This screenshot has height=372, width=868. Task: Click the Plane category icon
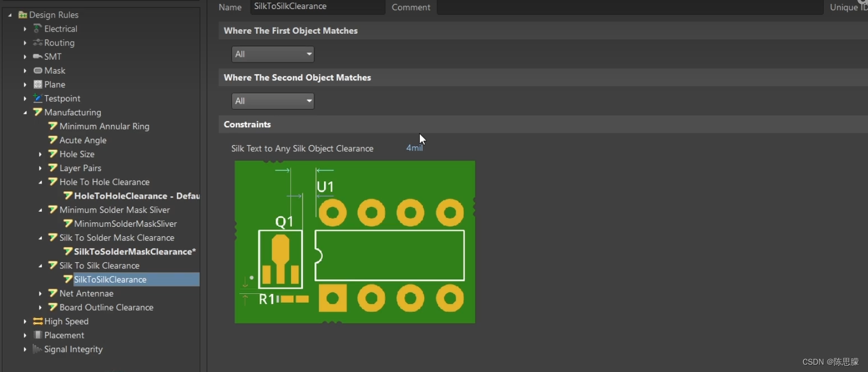[38, 84]
